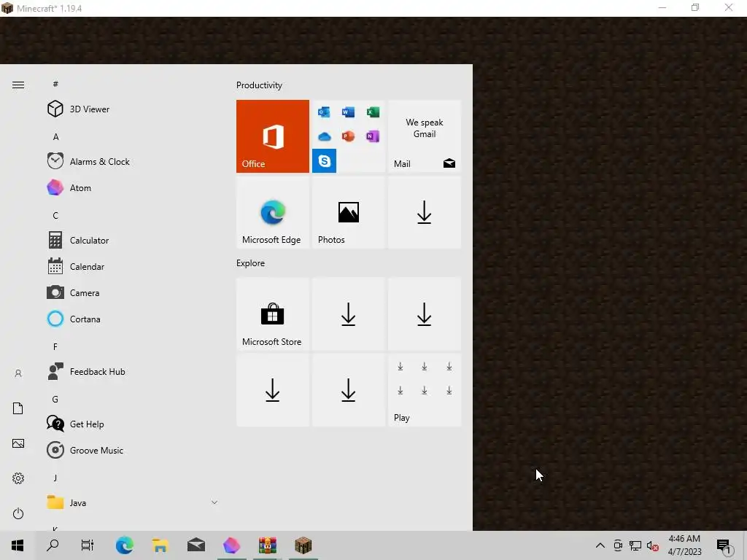Click the letter J list header

[55, 478]
